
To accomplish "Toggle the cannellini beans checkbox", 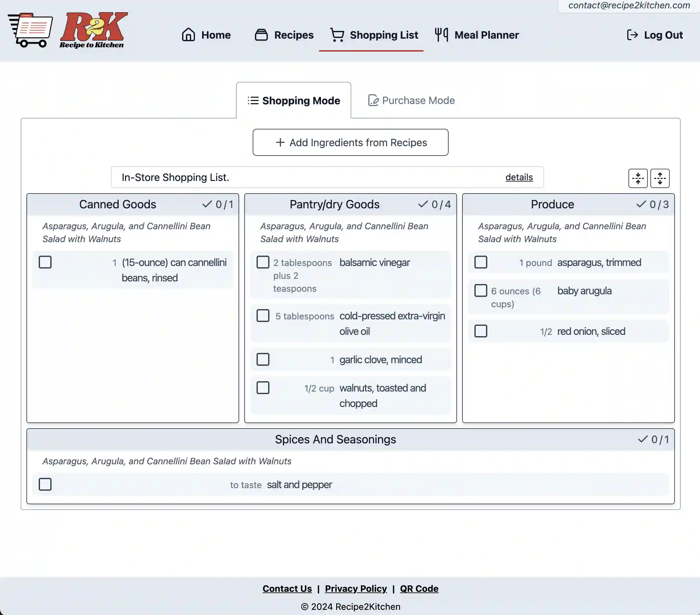I will [x=45, y=262].
